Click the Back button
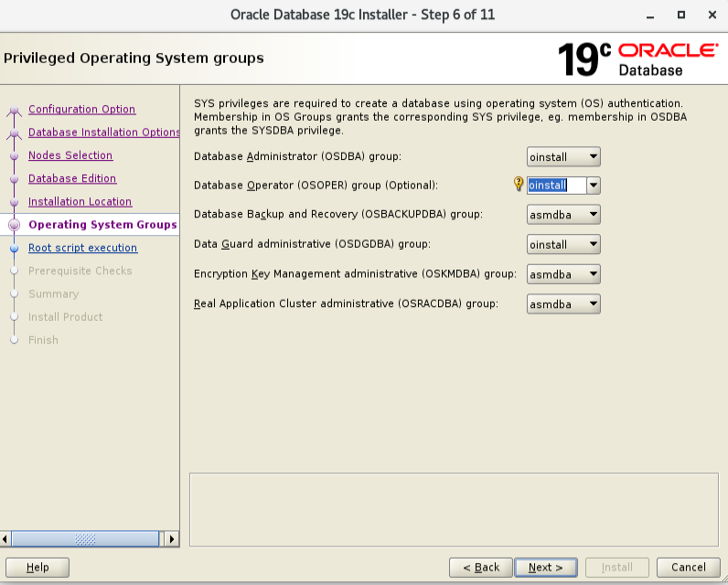This screenshot has height=585, width=728. 480,568
